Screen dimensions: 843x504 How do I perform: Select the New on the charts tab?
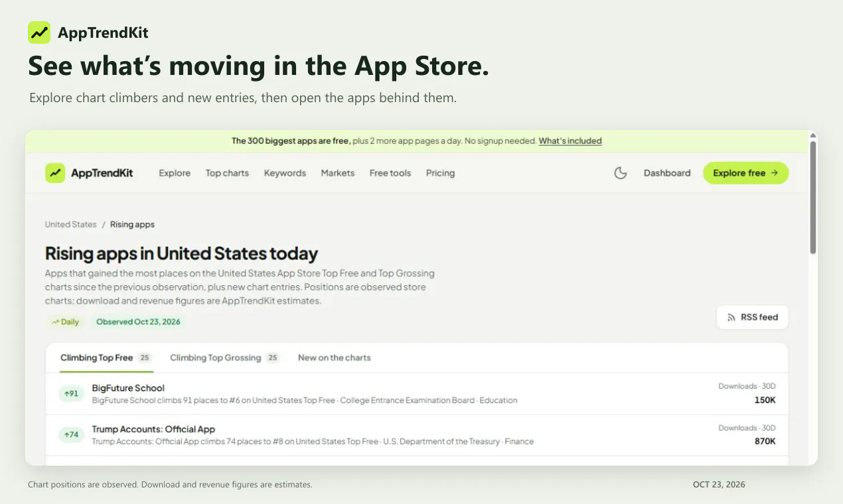335,357
